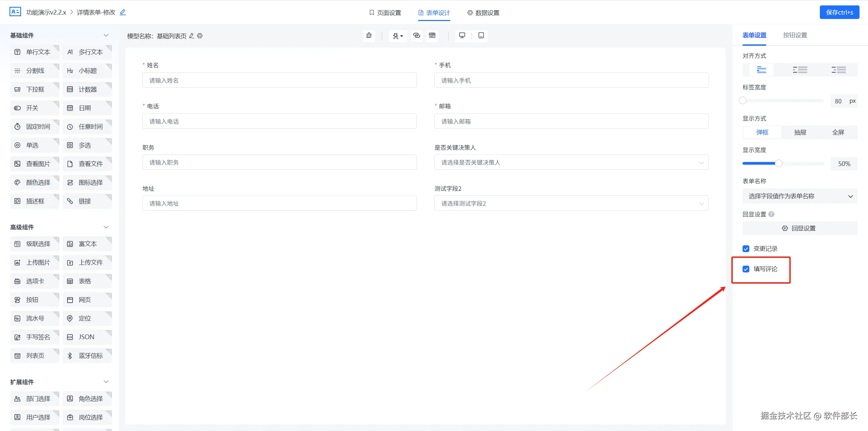Click the clear canvas broom icon
This screenshot has width=868, height=431.
coord(369,36)
